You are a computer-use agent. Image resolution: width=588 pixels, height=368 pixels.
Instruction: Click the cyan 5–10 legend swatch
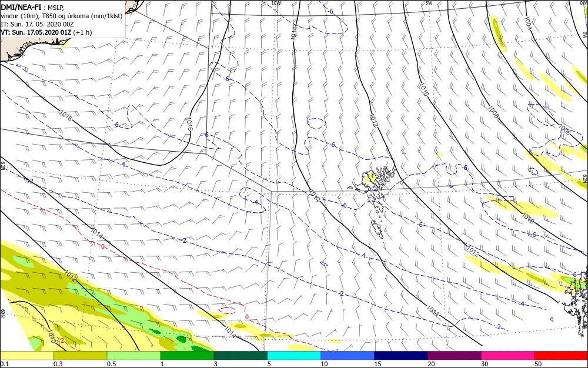point(294,356)
